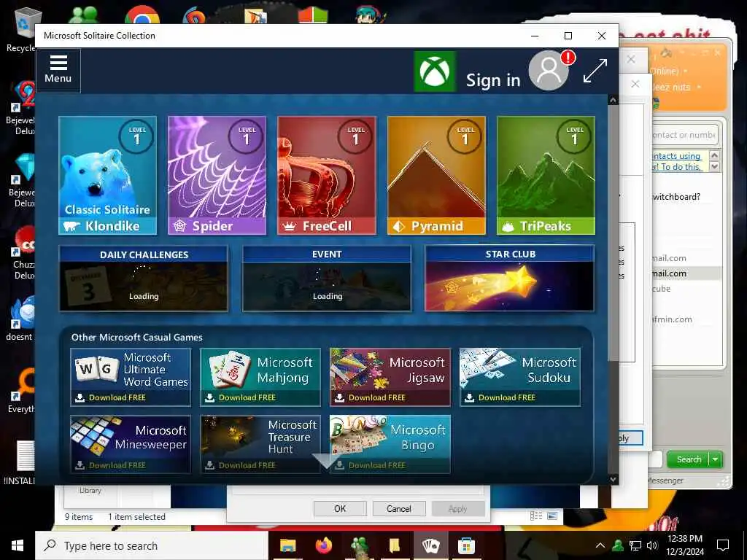
Task: Open the Microsoft Treasure Hunt tile
Action: (260, 444)
